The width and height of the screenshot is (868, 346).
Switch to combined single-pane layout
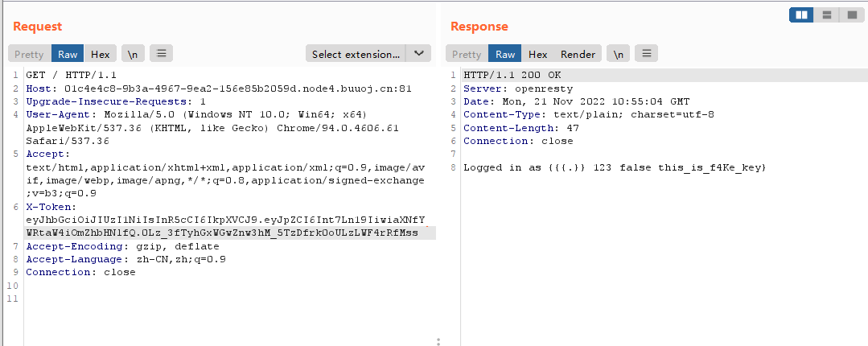tap(851, 14)
